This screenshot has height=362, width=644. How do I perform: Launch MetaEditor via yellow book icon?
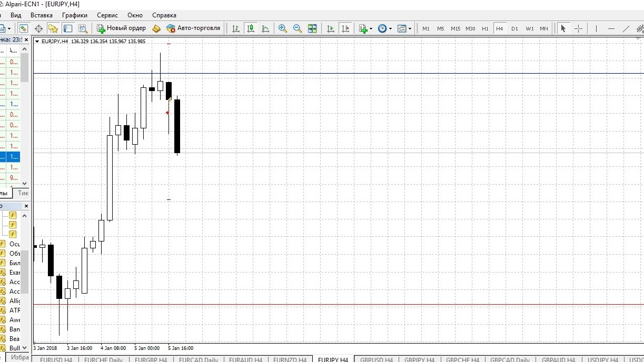click(156, 28)
